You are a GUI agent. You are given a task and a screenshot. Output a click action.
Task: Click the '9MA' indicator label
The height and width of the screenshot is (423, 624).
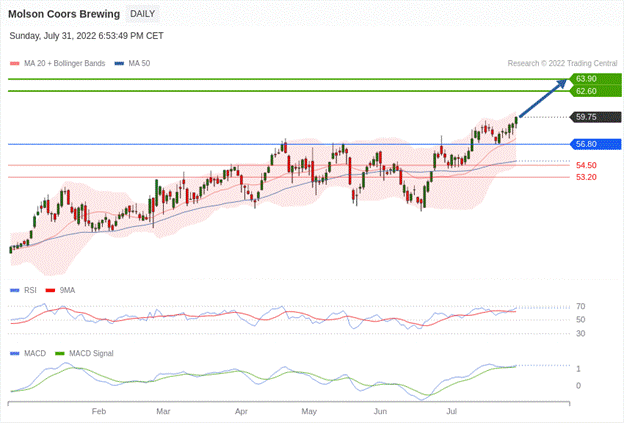(67, 290)
